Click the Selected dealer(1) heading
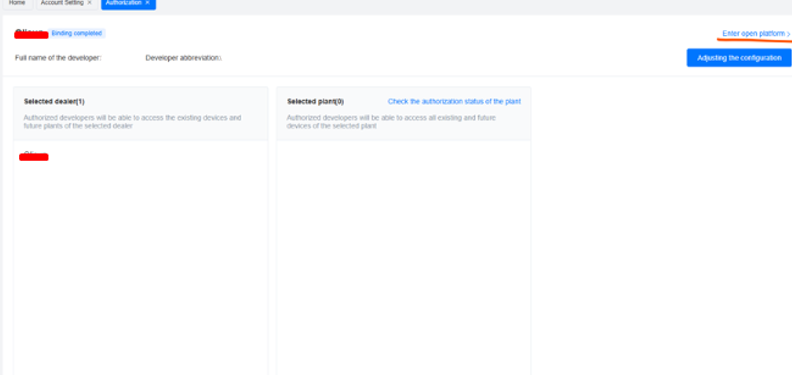Viewport: 792px width, 375px height. coord(54,102)
